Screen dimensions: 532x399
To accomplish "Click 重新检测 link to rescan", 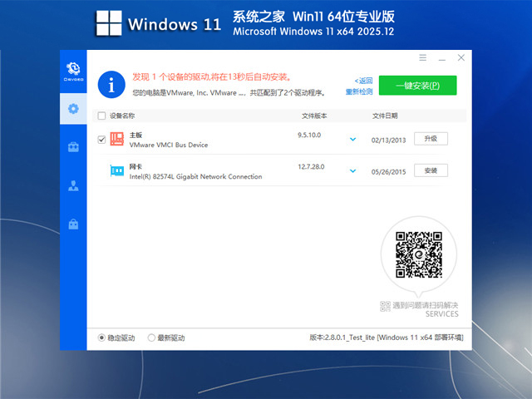I will pyautogui.click(x=359, y=91).
